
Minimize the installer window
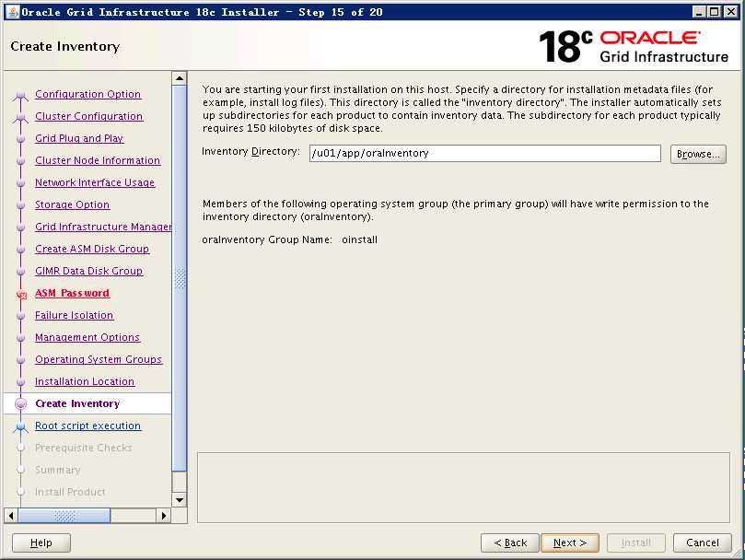click(x=698, y=12)
